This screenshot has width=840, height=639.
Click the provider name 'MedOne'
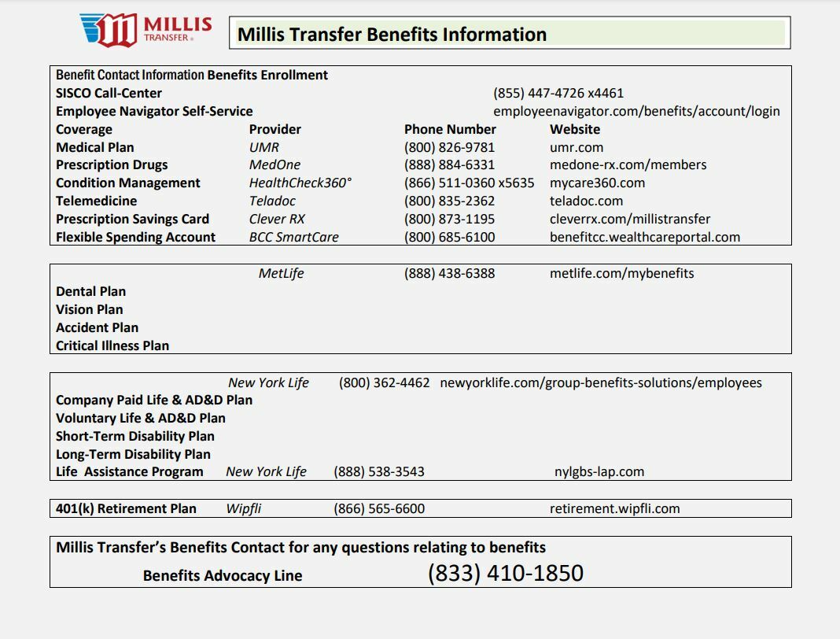[x=274, y=165]
